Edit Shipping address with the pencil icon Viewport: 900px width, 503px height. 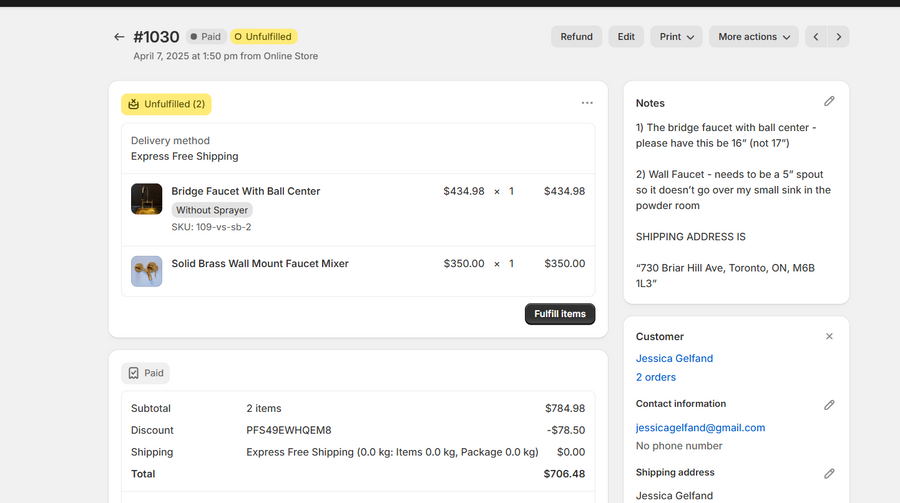point(829,474)
